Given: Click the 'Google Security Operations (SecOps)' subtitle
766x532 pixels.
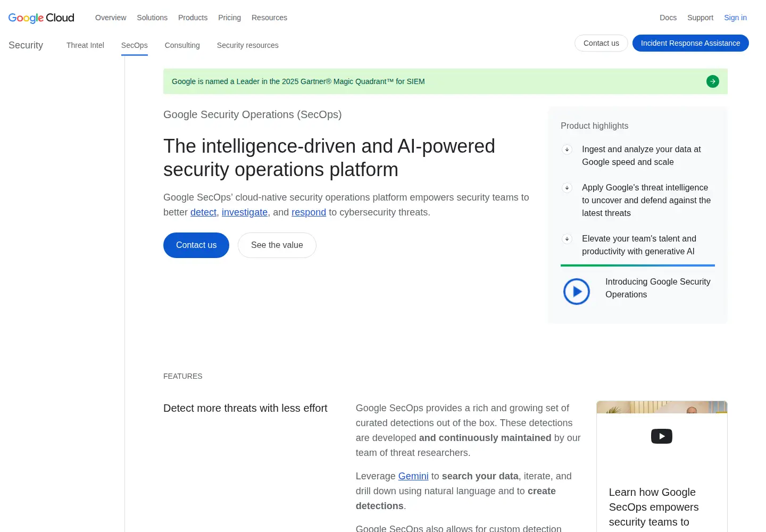Looking at the screenshot, I should 253,114.
